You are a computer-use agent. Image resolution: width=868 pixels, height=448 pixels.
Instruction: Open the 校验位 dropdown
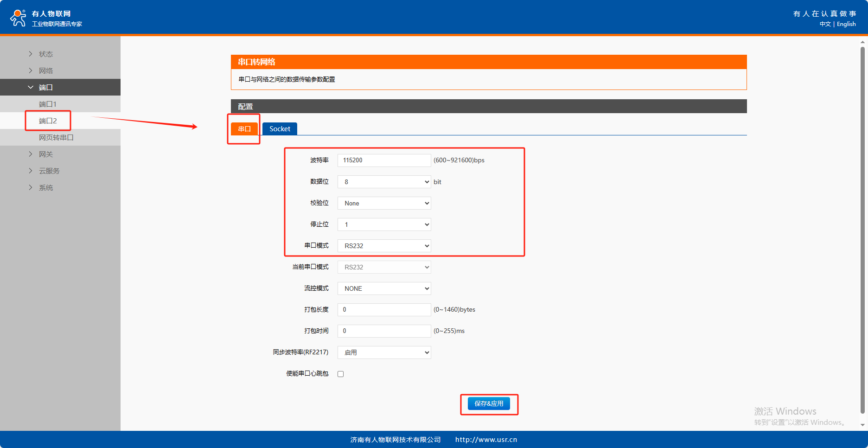(384, 203)
